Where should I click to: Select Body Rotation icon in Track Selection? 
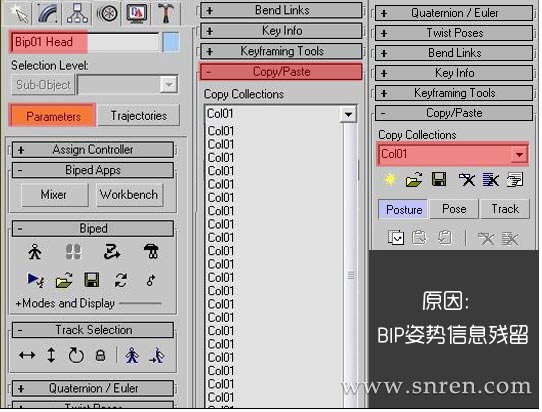pyautogui.click(x=76, y=355)
